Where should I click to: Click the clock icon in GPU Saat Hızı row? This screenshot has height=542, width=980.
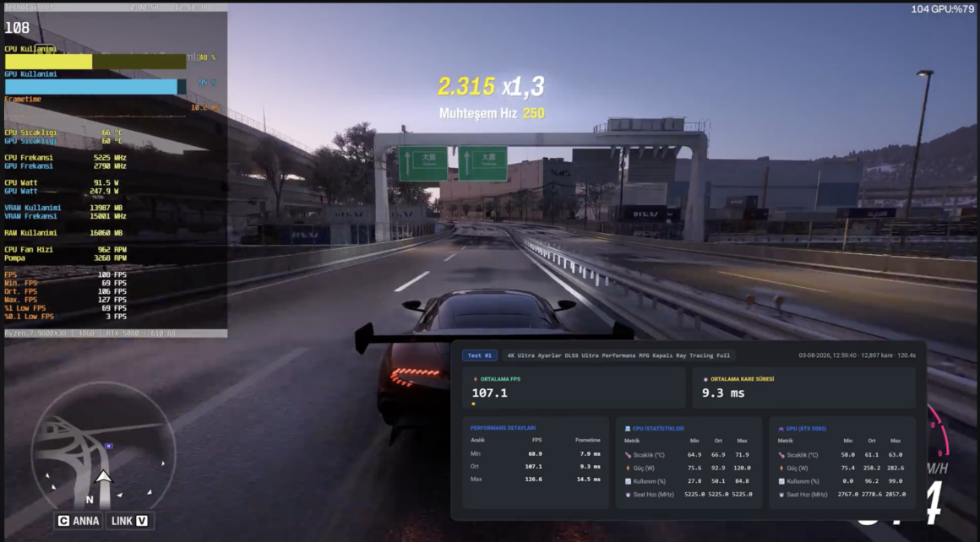pos(781,495)
